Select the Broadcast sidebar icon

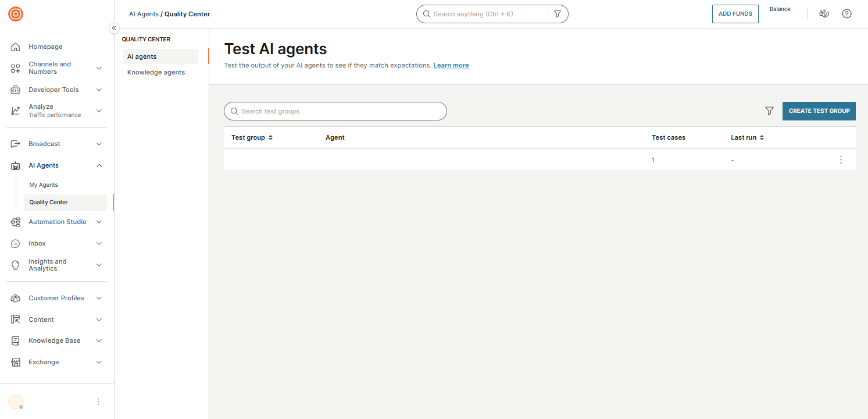click(x=16, y=144)
